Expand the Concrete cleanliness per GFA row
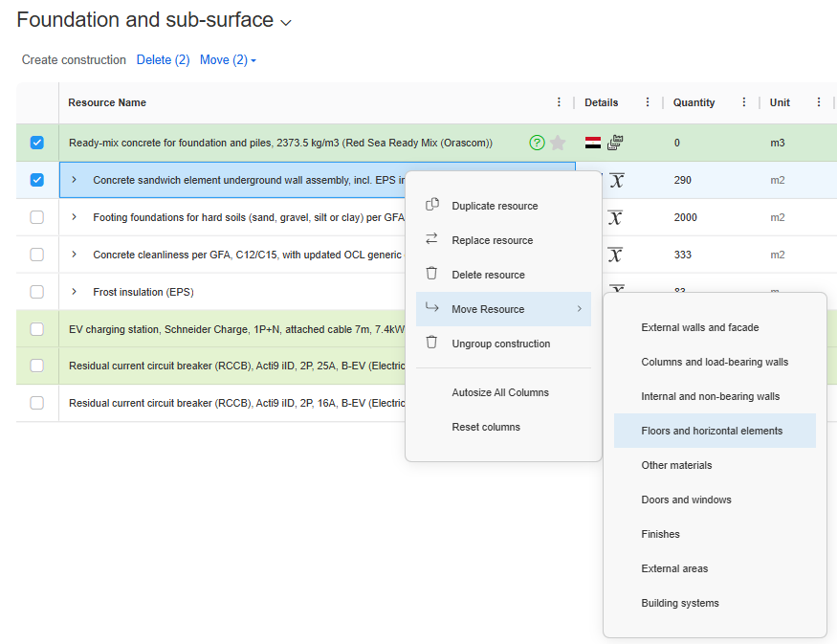This screenshot has width=837, height=644. tap(75, 255)
